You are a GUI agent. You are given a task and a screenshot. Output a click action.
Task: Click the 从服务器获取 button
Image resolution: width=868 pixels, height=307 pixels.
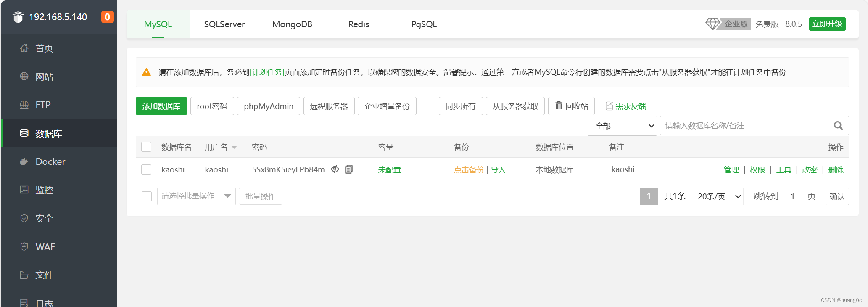tap(515, 106)
